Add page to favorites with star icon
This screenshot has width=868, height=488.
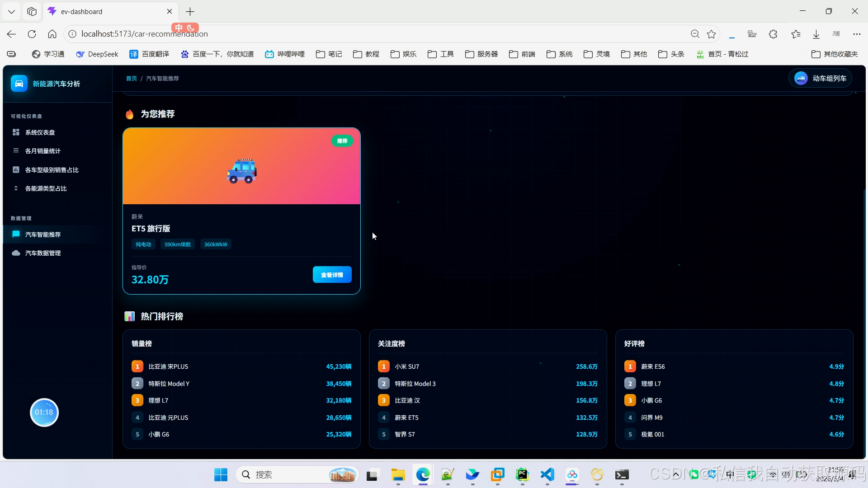(712, 34)
